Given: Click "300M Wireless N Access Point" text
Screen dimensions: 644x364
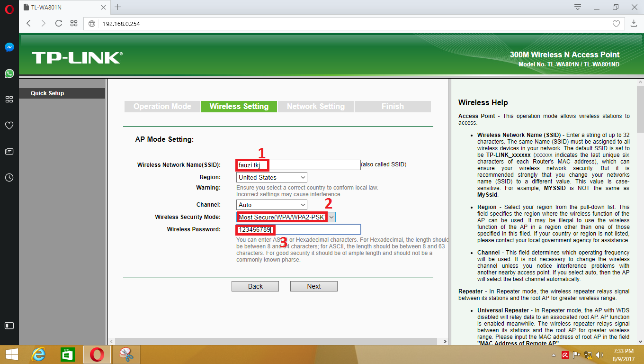Looking at the screenshot, I should point(564,55).
